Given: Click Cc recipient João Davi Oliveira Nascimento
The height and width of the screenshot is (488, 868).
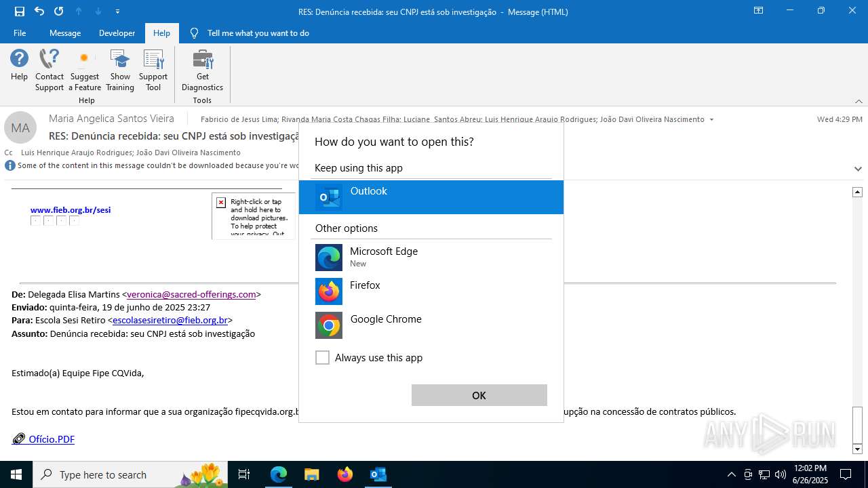Looking at the screenshot, I should [x=189, y=152].
